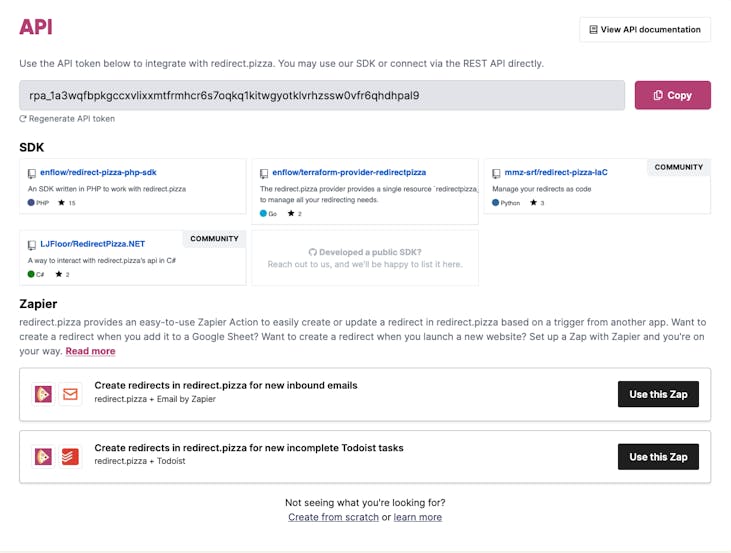Click repo icon beside terraform-provider-redirectpizza
731x553 pixels.
pos(264,173)
